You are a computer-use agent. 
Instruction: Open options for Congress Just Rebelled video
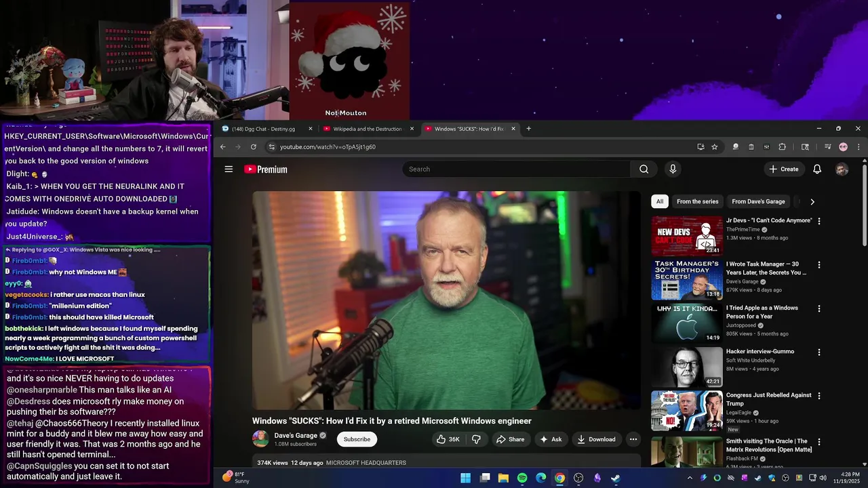coord(818,396)
